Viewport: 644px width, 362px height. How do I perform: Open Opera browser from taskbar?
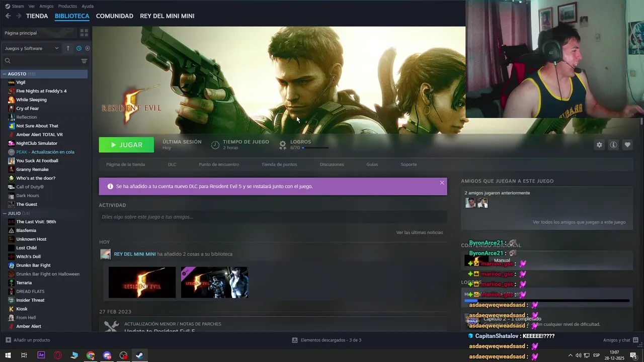click(58, 355)
